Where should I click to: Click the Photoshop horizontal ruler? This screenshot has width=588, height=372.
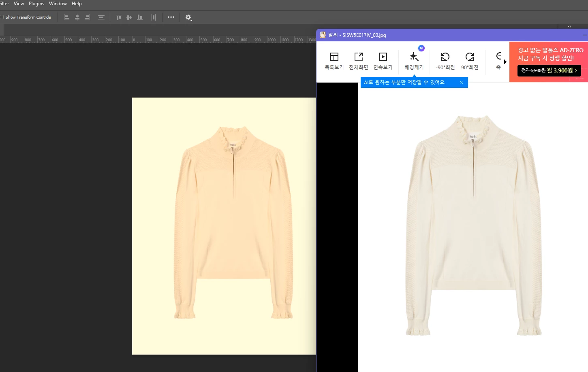158,40
